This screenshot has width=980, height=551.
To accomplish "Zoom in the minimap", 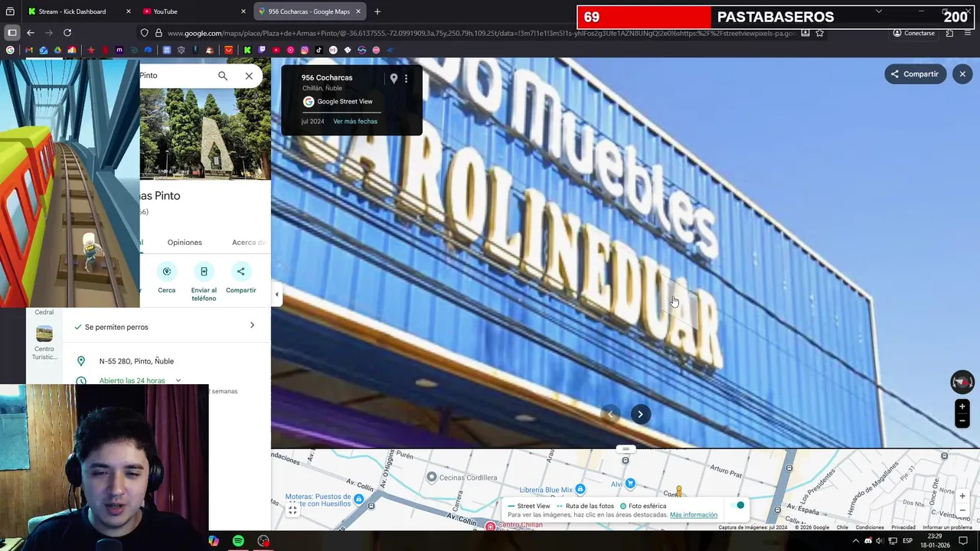I will (962, 496).
